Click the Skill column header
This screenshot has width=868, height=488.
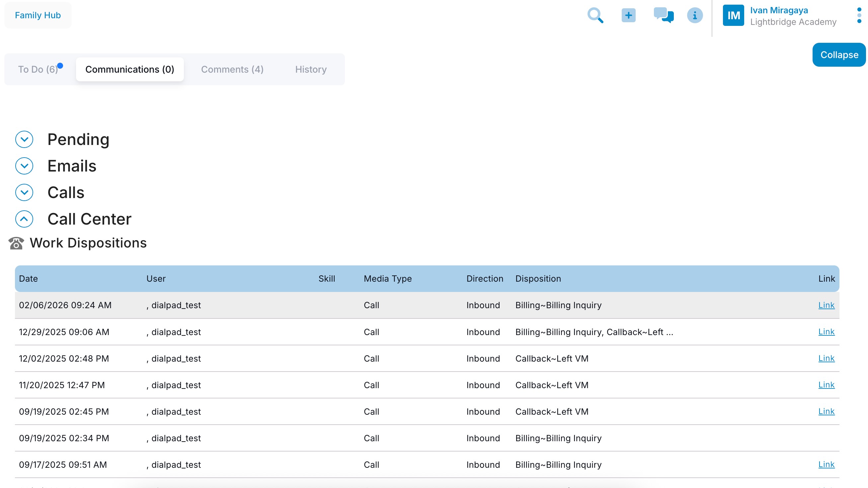point(327,279)
